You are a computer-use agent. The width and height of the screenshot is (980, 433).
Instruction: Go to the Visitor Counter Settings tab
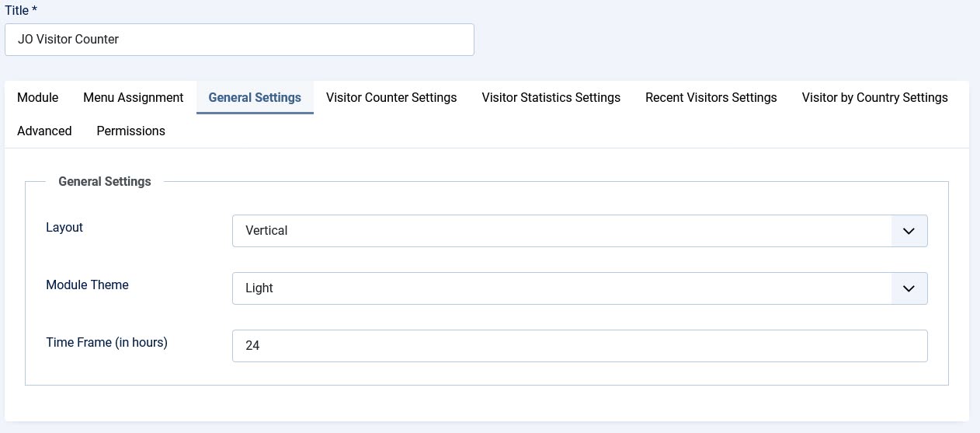click(391, 98)
